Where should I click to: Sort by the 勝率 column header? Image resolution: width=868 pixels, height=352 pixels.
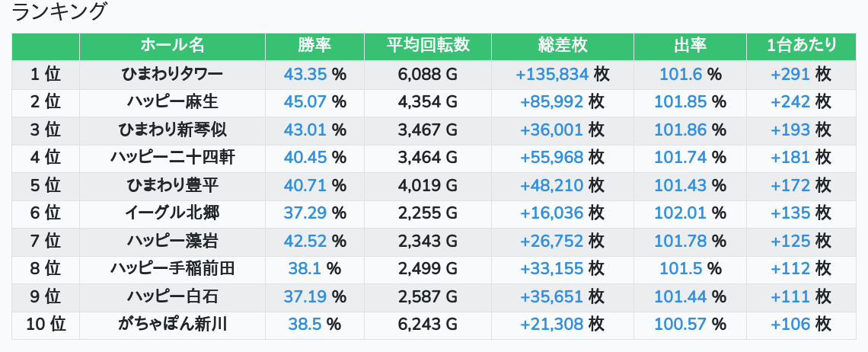[314, 46]
